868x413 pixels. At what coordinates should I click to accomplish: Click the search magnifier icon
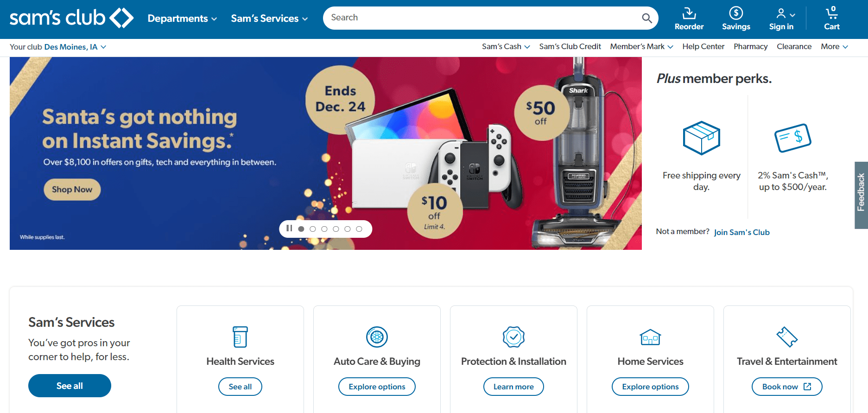[x=647, y=18]
